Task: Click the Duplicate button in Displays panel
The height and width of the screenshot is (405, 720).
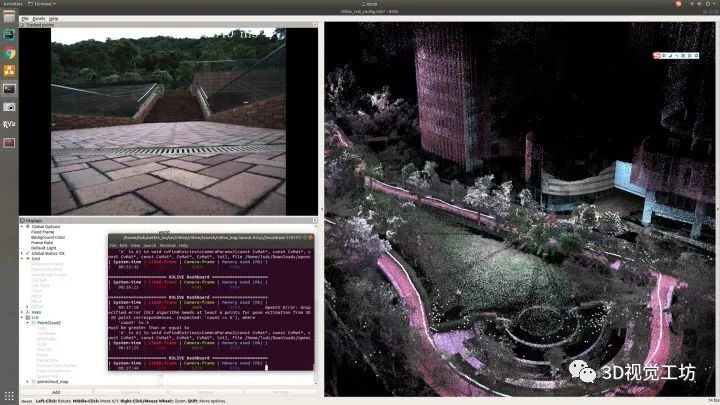Action: 130,392
